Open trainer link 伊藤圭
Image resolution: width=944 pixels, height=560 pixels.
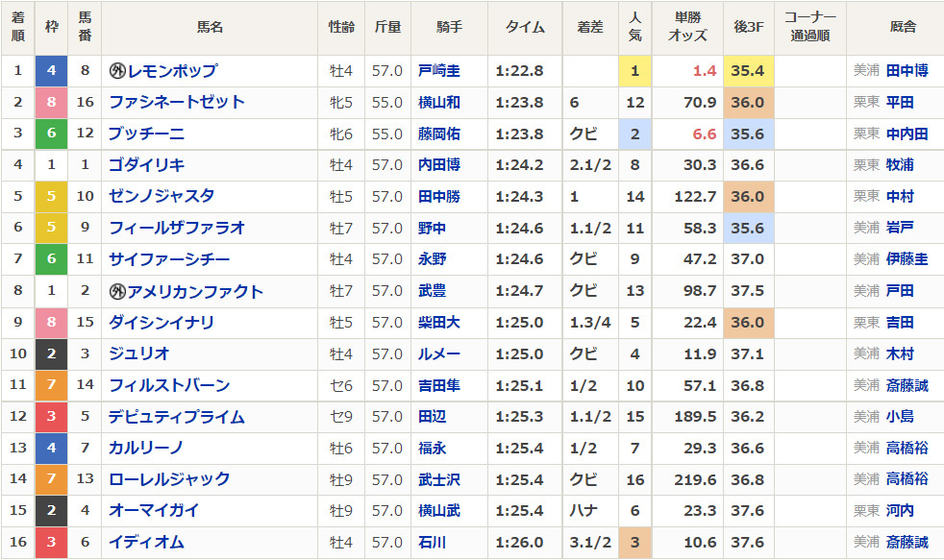click(907, 260)
